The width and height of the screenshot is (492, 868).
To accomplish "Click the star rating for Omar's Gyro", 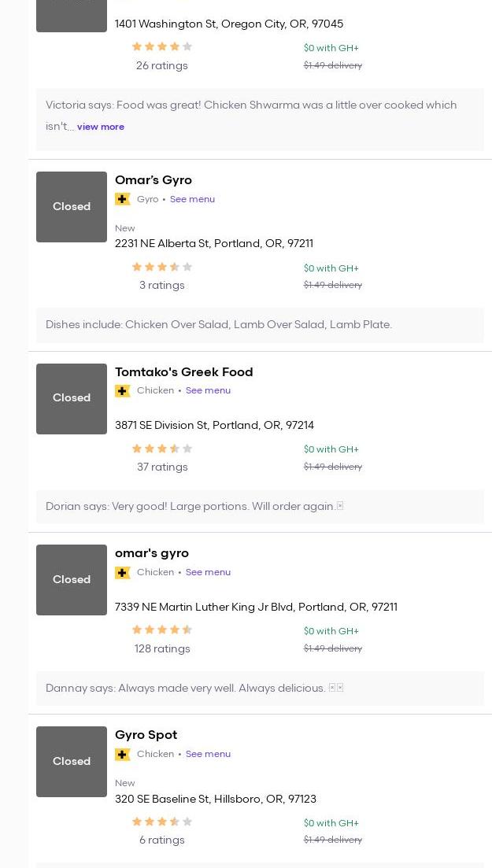I will tap(161, 268).
